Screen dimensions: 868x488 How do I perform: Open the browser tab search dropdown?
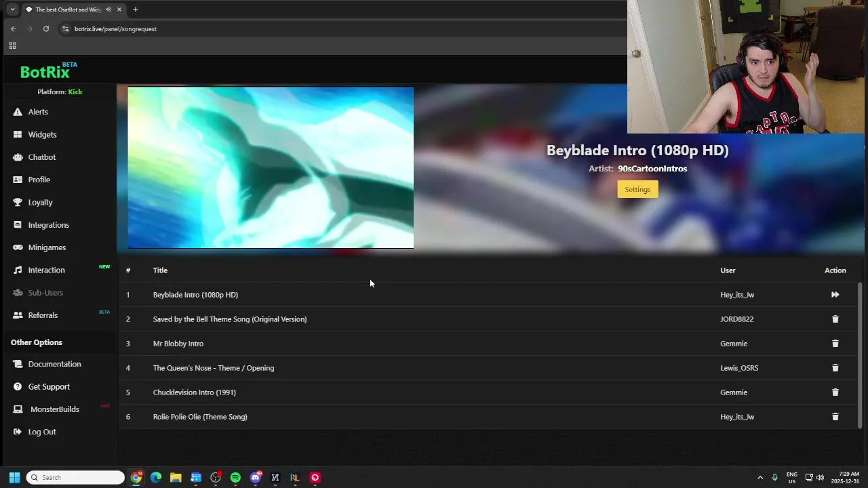click(12, 9)
